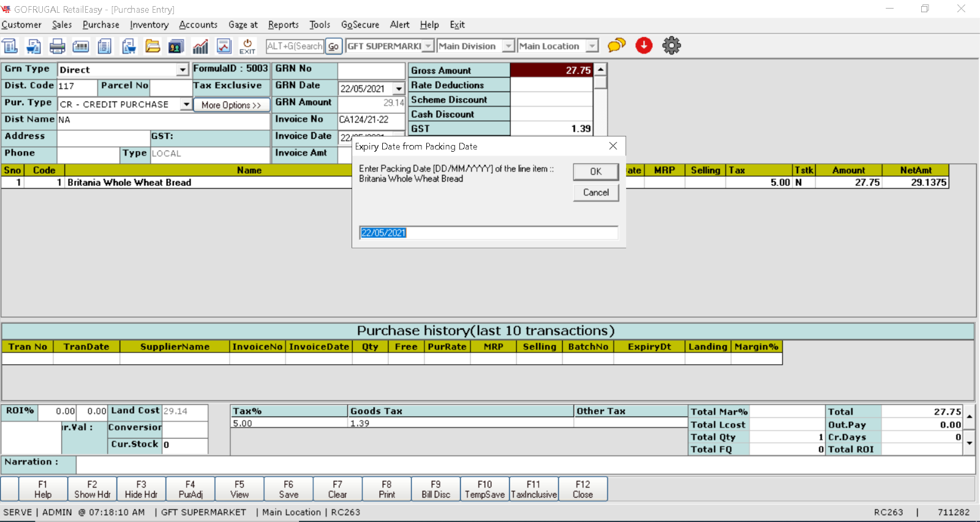Click the More Options button
The height and width of the screenshot is (522, 980).
[232, 105]
